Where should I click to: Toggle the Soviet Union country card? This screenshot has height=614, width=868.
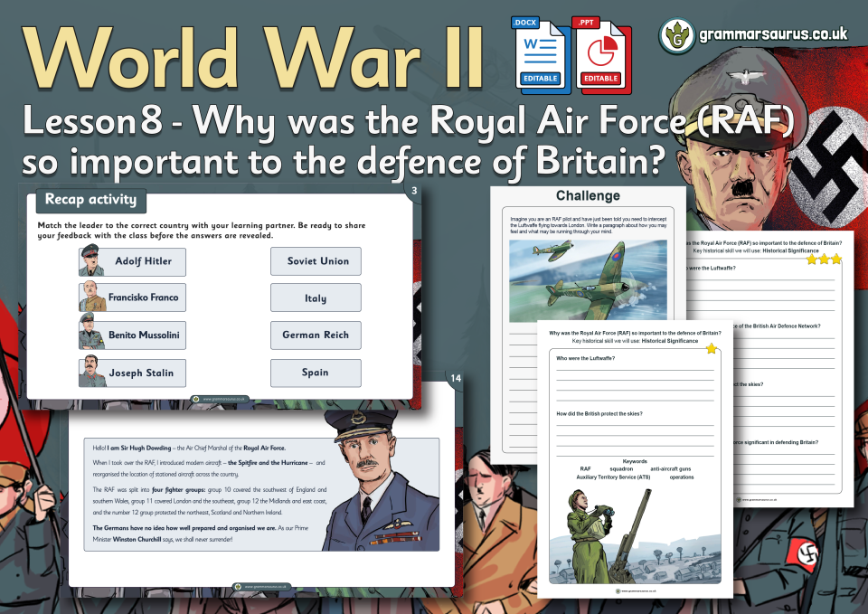coord(316,261)
